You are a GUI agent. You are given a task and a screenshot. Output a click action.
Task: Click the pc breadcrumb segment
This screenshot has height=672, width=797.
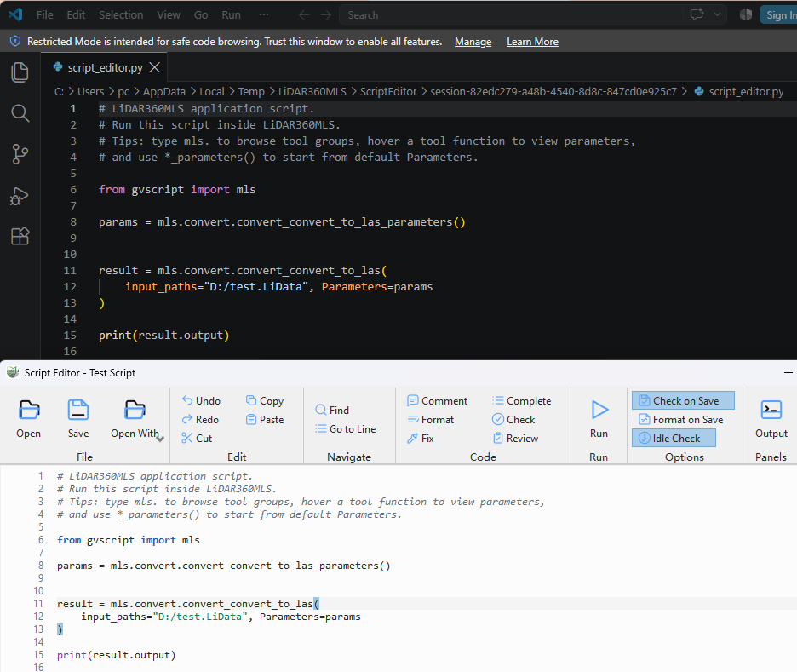pyautogui.click(x=123, y=91)
